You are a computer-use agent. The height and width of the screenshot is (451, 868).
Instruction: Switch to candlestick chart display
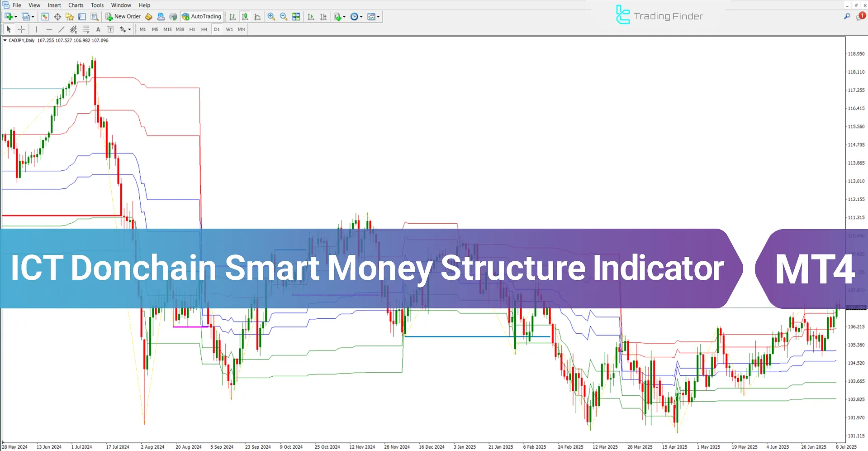coord(245,17)
